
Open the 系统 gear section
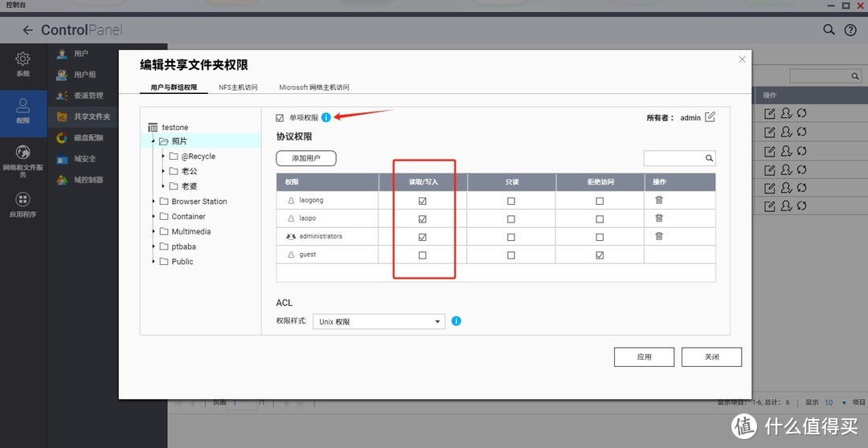[x=23, y=63]
